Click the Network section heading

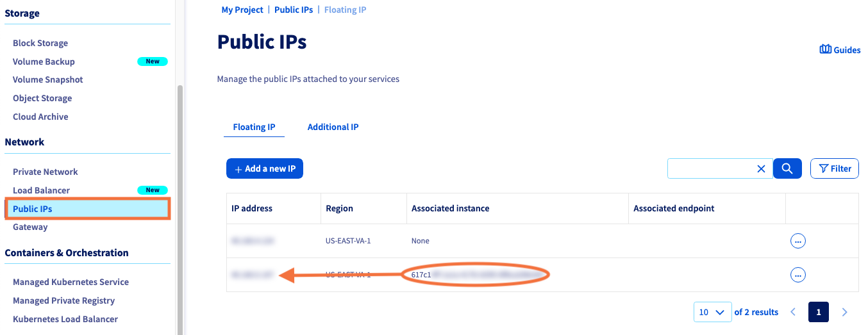coord(24,142)
